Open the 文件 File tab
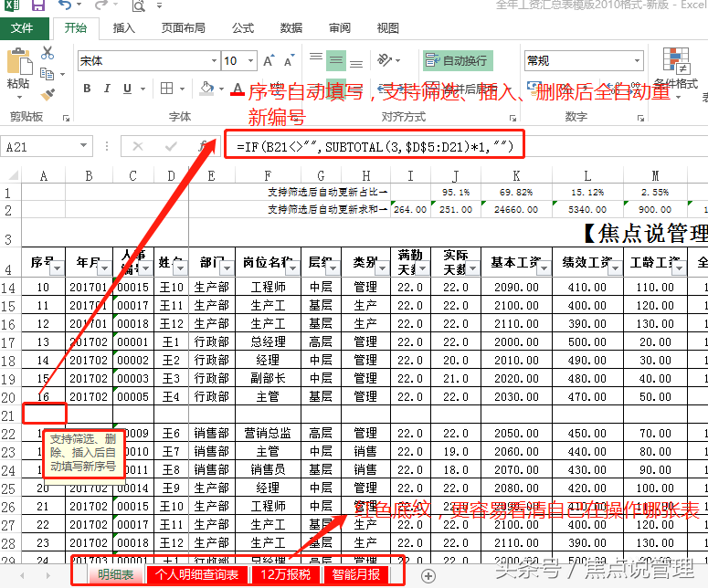 (23, 28)
